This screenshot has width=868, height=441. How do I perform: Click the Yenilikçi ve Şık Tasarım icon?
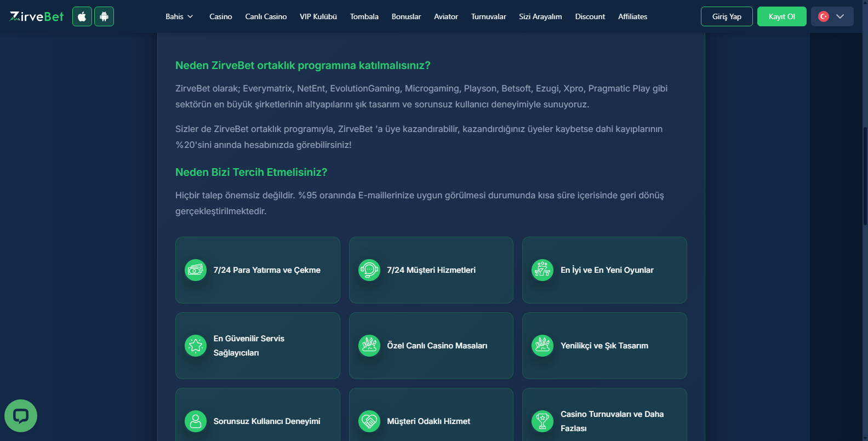(x=542, y=346)
